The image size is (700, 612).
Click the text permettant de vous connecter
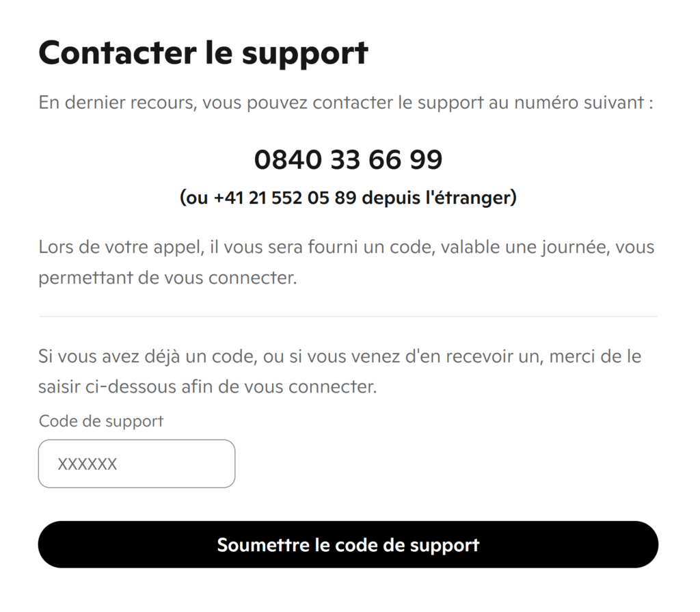(167, 279)
